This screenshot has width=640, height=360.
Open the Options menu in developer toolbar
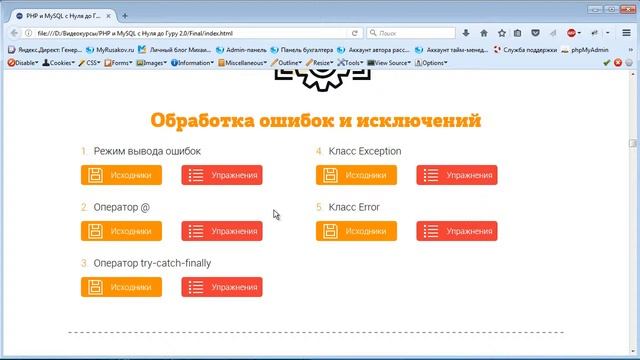tap(431, 63)
